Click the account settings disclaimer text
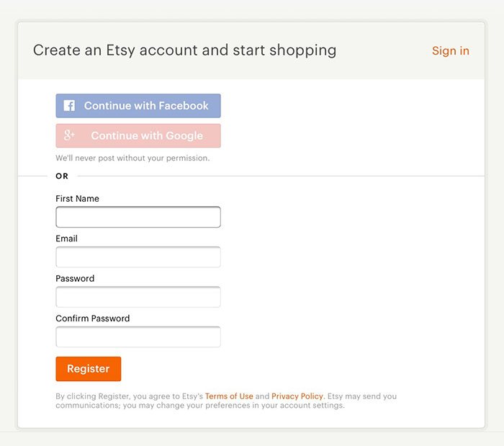504x446 pixels. tap(226, 401)
